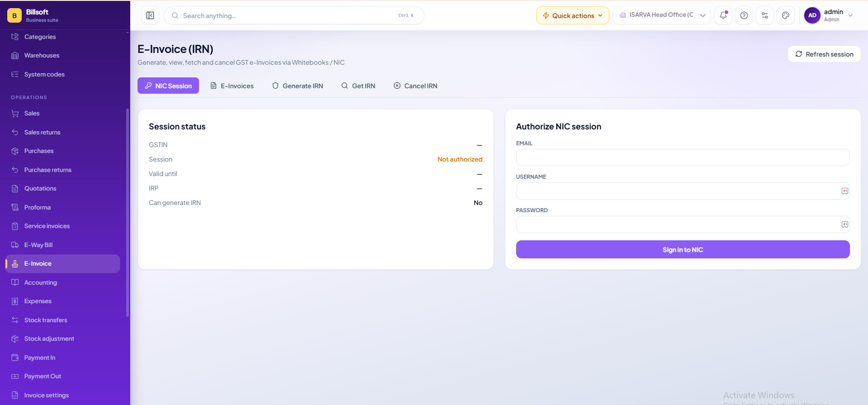
Task: Open Categories in the sidebar
Action: tap(63, 37)
